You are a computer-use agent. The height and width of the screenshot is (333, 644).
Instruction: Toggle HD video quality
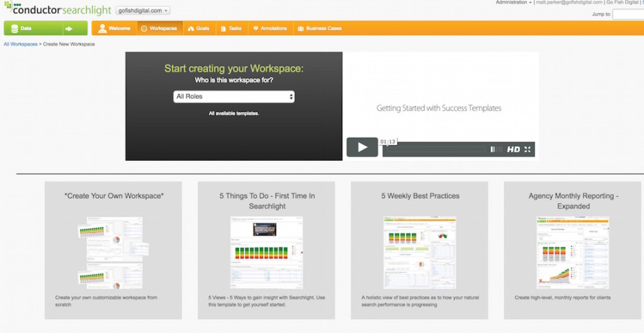514,149
